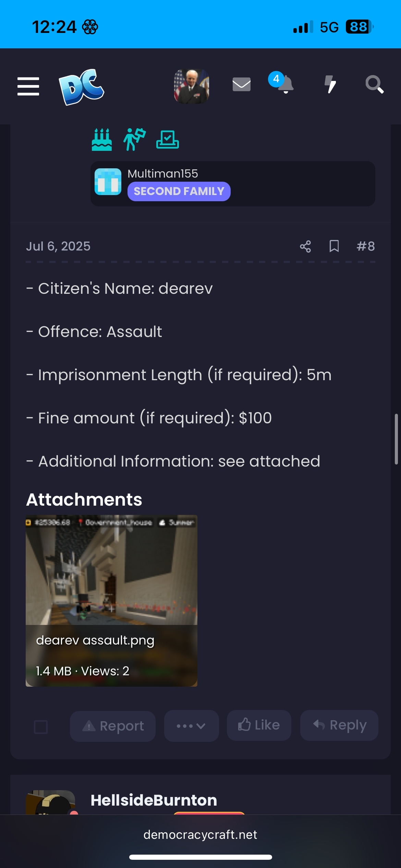The width and height of the screenshot is (401, 868).
Task: Bookmark post #8
Action: coord(334,246)
